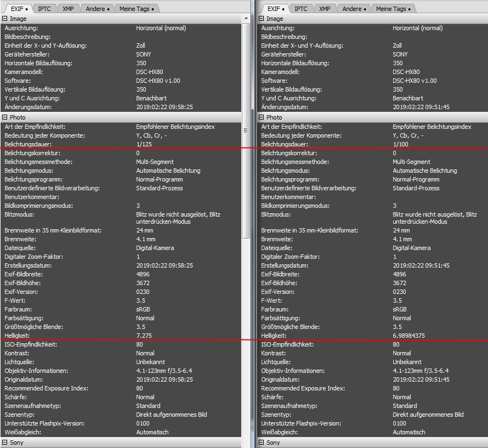
Task: Select the Kameramodell DSC-HX80 entry
Action: (82, 72)
